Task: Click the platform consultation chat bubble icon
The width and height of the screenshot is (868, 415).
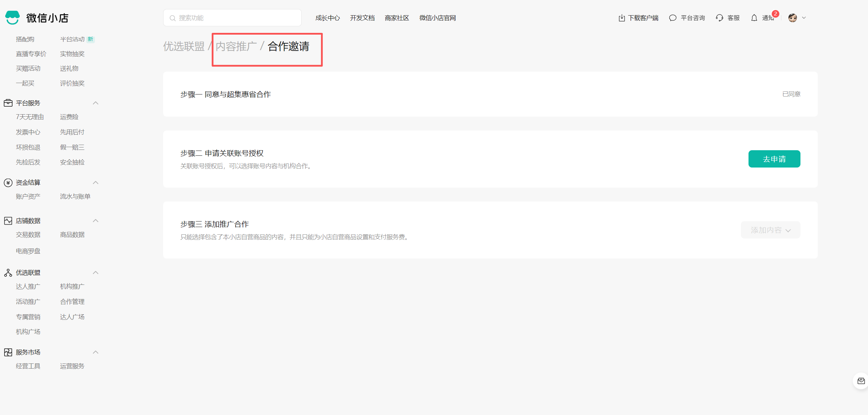Action: (673, 18)
